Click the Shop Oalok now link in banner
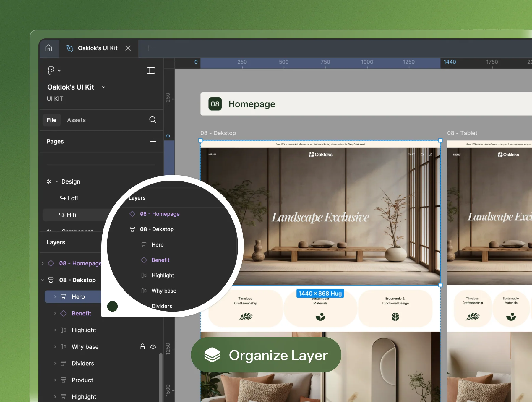Screen dimensions: 532x402 (356, 144)
